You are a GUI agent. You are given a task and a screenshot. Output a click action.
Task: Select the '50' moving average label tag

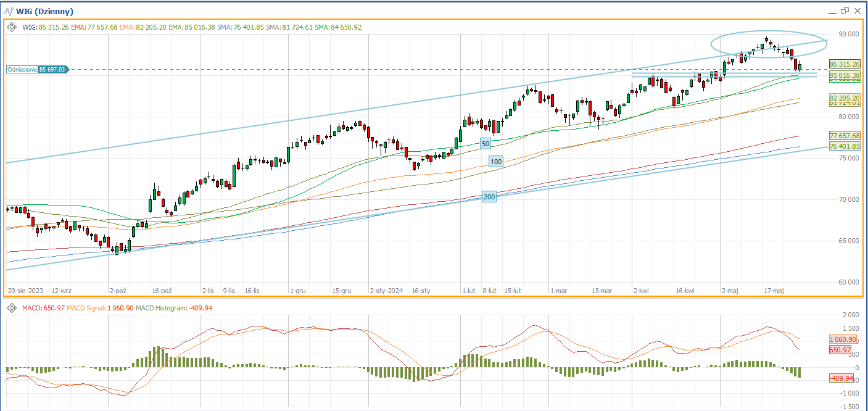(x=486, y=144)
